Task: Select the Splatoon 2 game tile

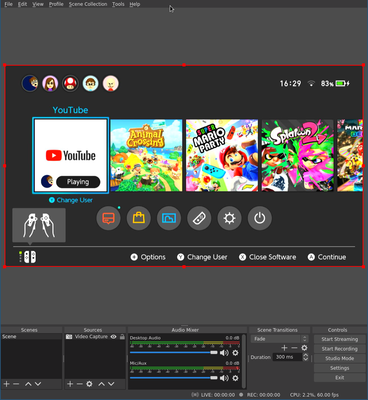Action: (x=298, y=155)
